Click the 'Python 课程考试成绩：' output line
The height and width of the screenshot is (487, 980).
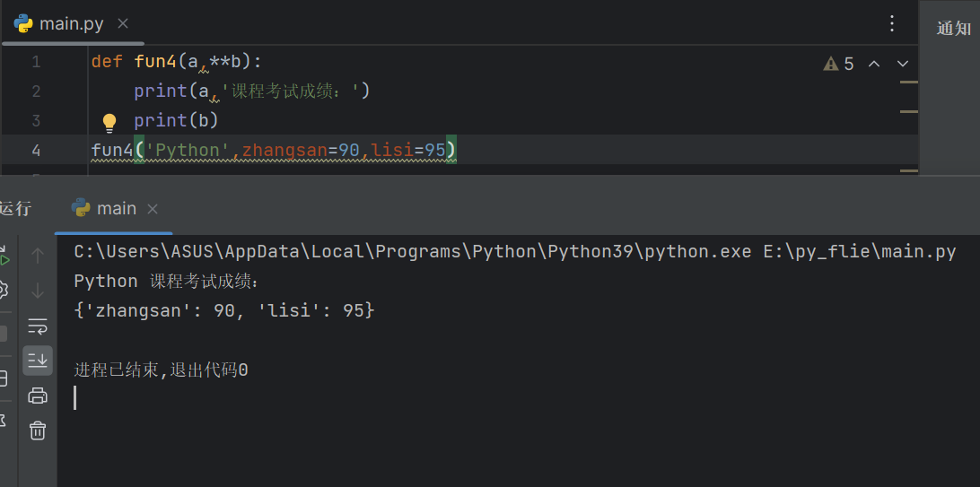pyautogui.click(x=166, y=282)
